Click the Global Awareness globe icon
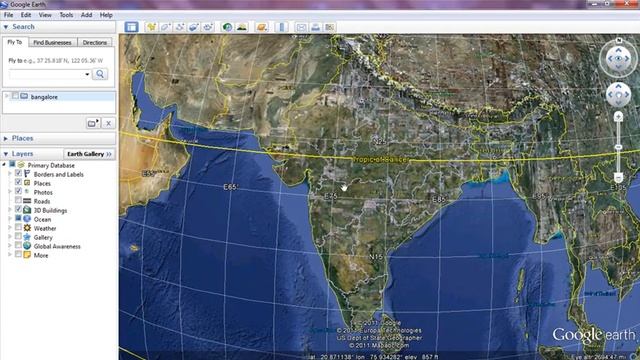This screenshot has width=640, height=360. [x=27, y=246]
